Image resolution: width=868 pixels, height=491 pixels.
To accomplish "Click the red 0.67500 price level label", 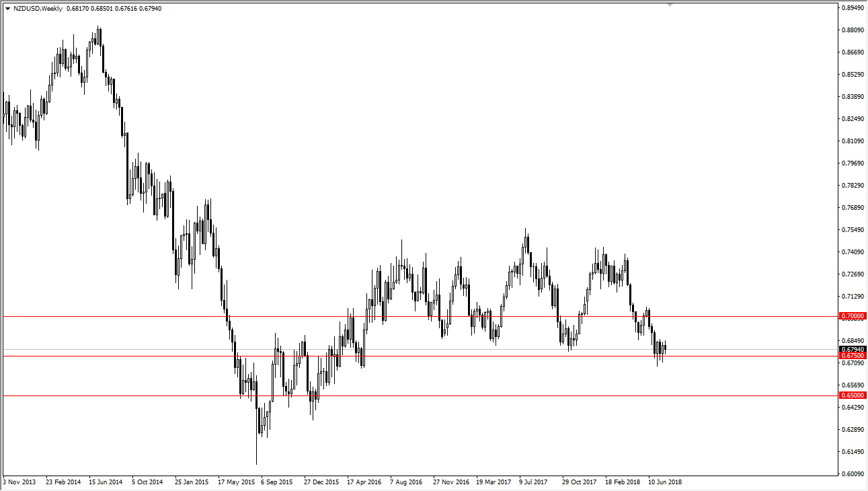I will 851,355.
